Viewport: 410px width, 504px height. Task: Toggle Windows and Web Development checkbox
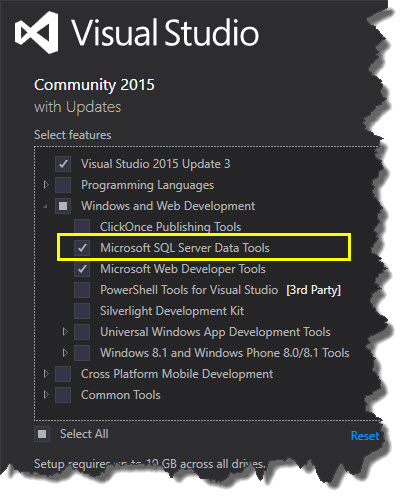point(63,206)
